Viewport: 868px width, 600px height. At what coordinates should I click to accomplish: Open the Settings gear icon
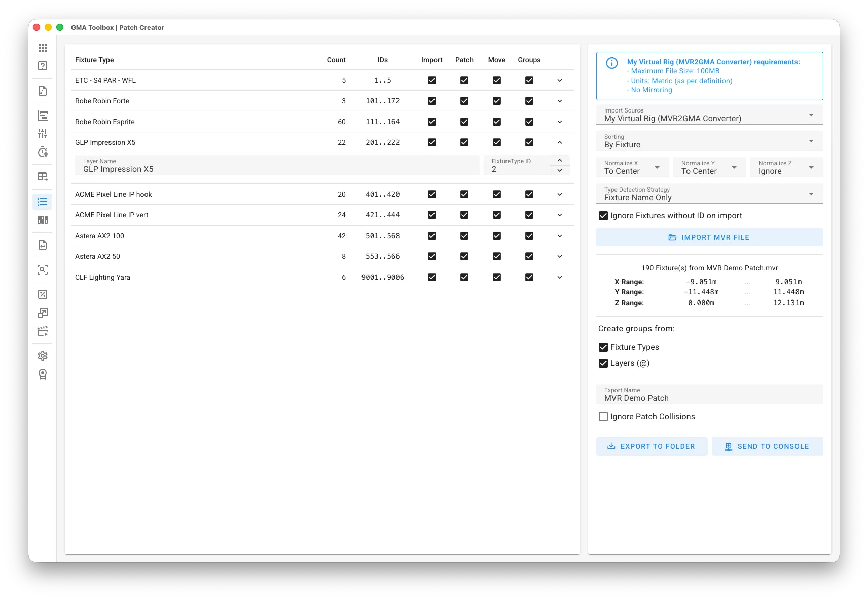coord(43,355)
